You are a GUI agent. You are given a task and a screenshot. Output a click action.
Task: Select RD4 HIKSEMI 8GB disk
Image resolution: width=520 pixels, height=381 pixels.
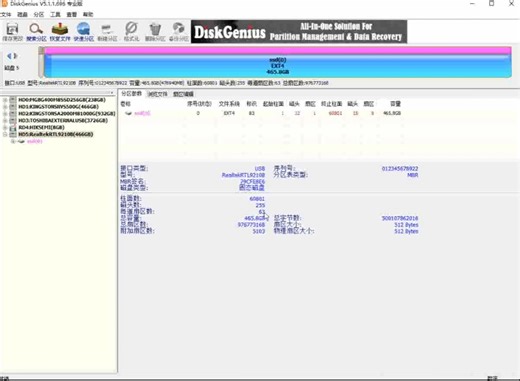click(x=41, y=127)
